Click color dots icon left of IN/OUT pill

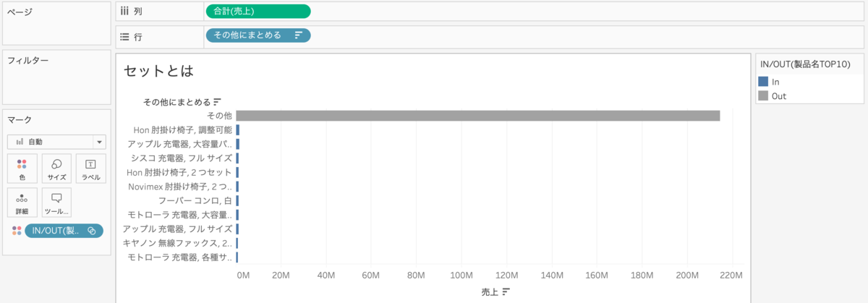pyautogui.click(x=17, y=231)
